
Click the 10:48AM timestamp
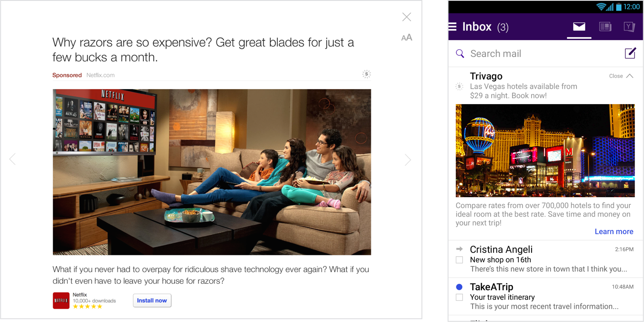[622, 287]
